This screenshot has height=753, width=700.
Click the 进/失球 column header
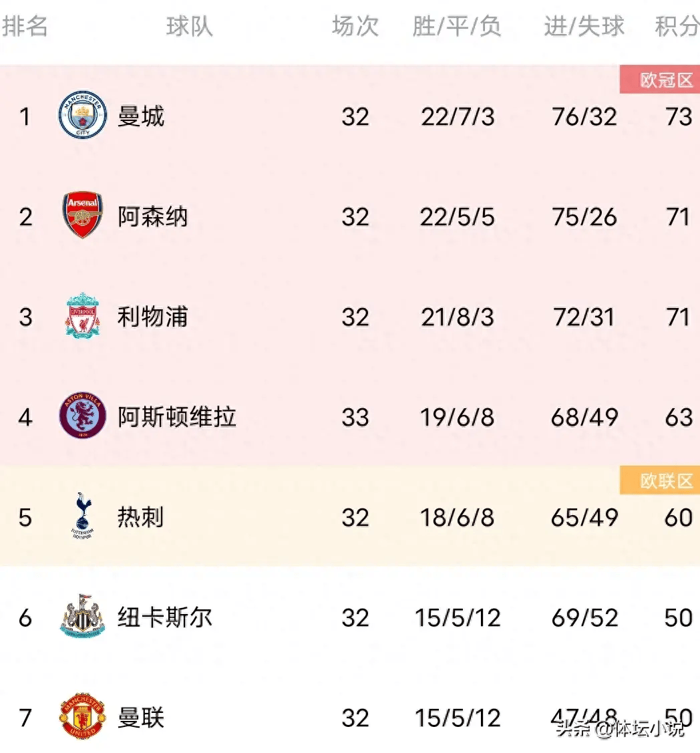tap(584, 26)
